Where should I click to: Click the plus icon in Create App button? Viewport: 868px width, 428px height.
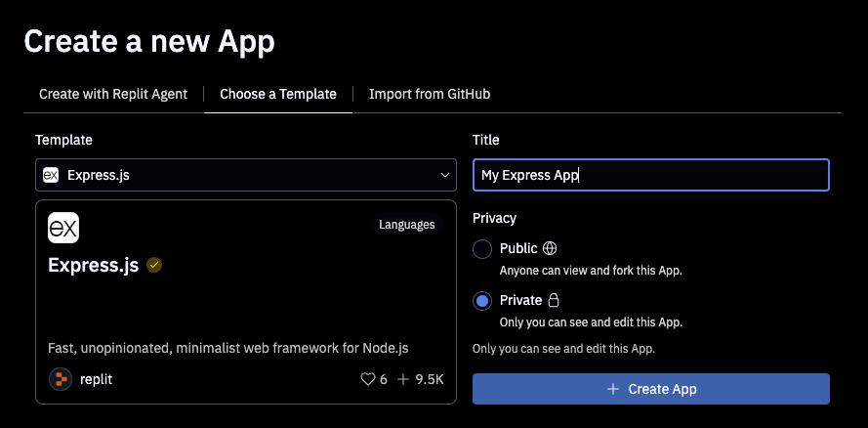click(x=613, y=389)
